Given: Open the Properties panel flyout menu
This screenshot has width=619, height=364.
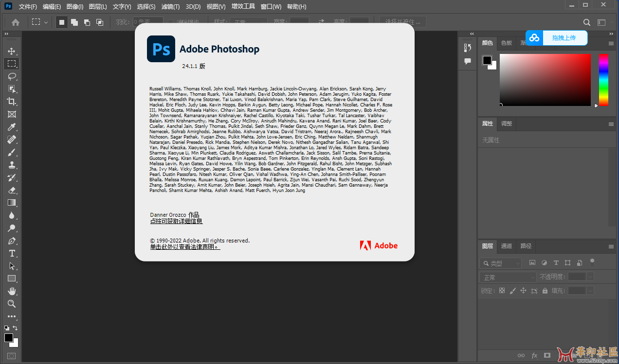Looking at the screenshot, I should pos(611,124).
